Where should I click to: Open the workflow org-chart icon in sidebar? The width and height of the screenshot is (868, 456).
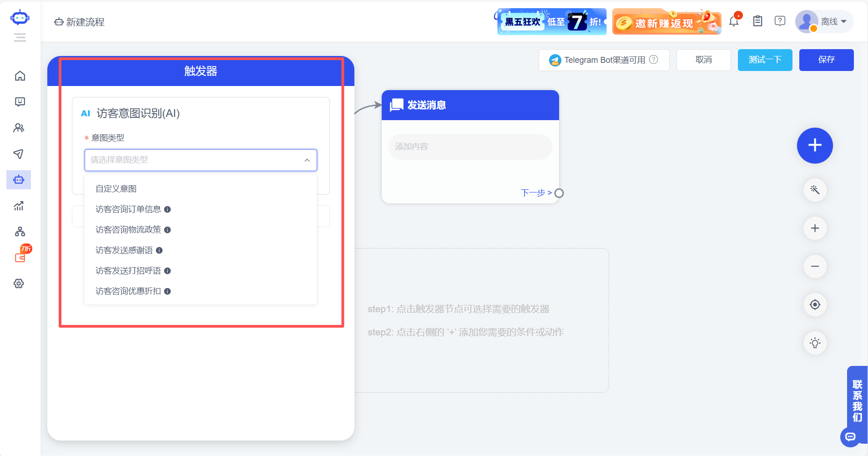click(20, 232)
